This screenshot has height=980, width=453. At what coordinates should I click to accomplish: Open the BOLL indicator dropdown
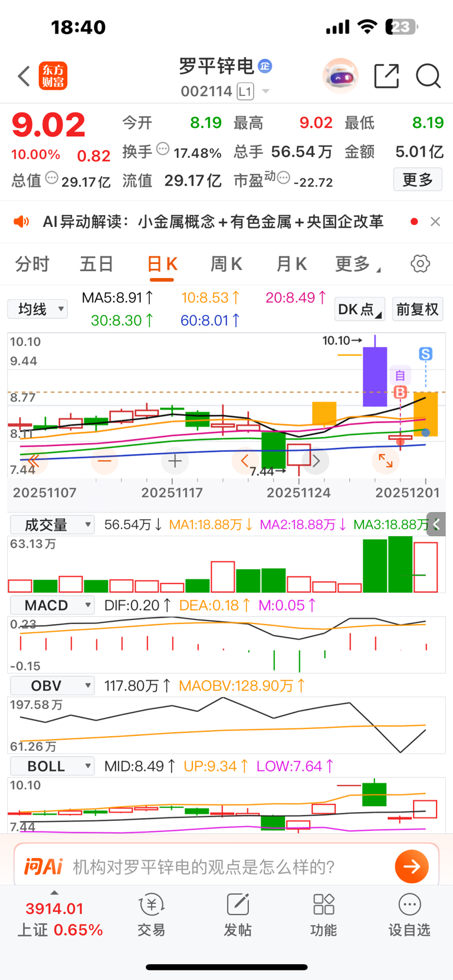(52, 766)
